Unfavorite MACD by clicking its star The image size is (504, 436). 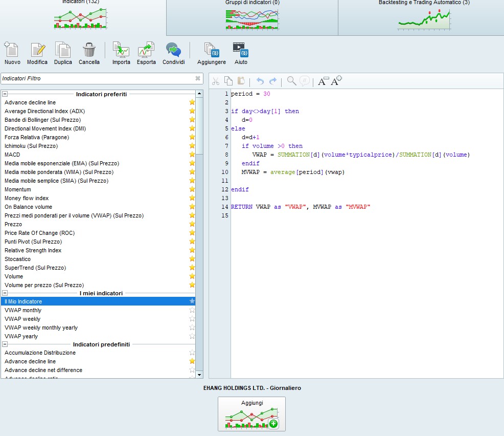(x=192, y=155)
